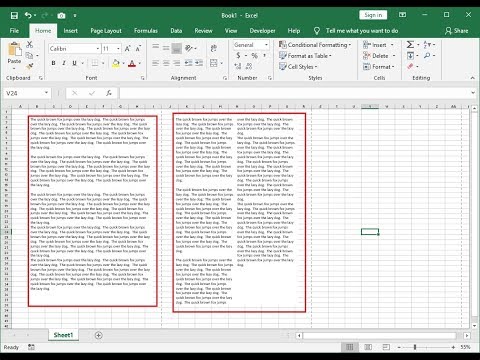The image size is (480, 360).
Task: Click the red Font Color A
Action: [132, 63]
